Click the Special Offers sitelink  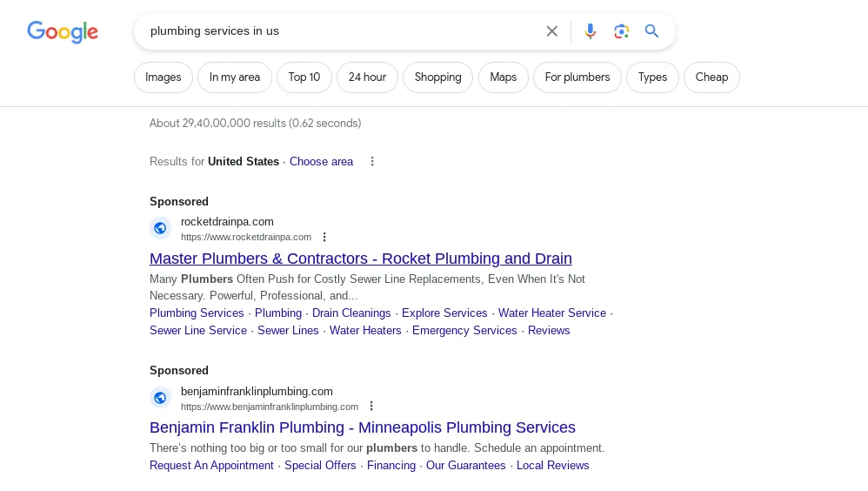click(320, 466)
